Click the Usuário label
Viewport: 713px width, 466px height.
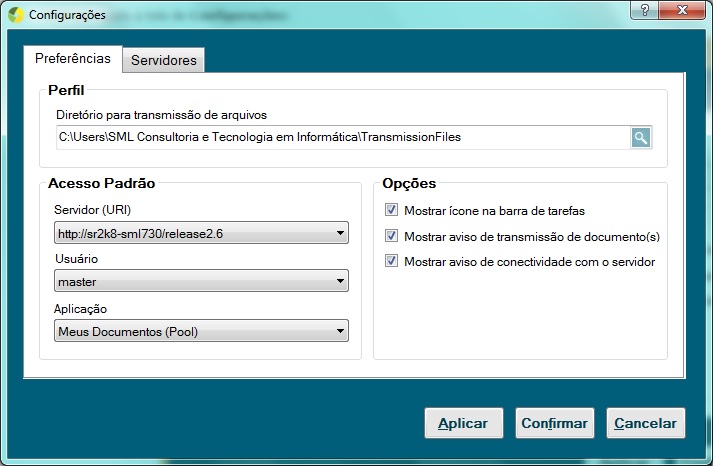[76, 259]
